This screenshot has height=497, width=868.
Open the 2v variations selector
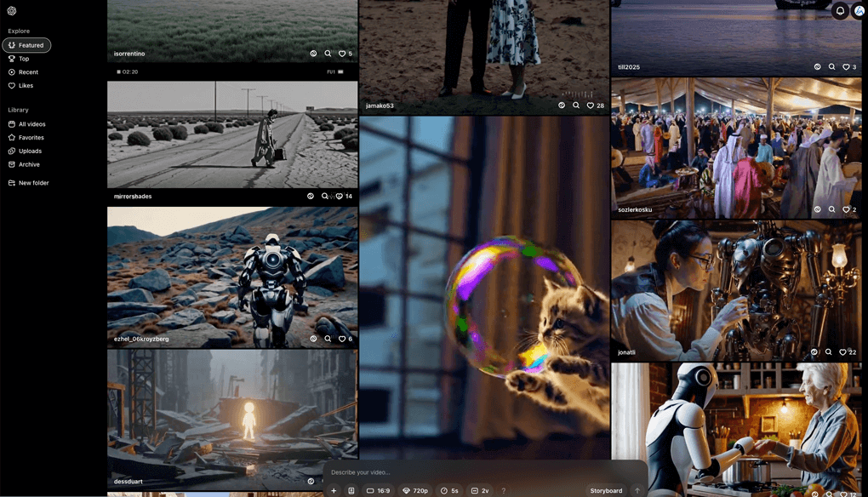[480, 491]
